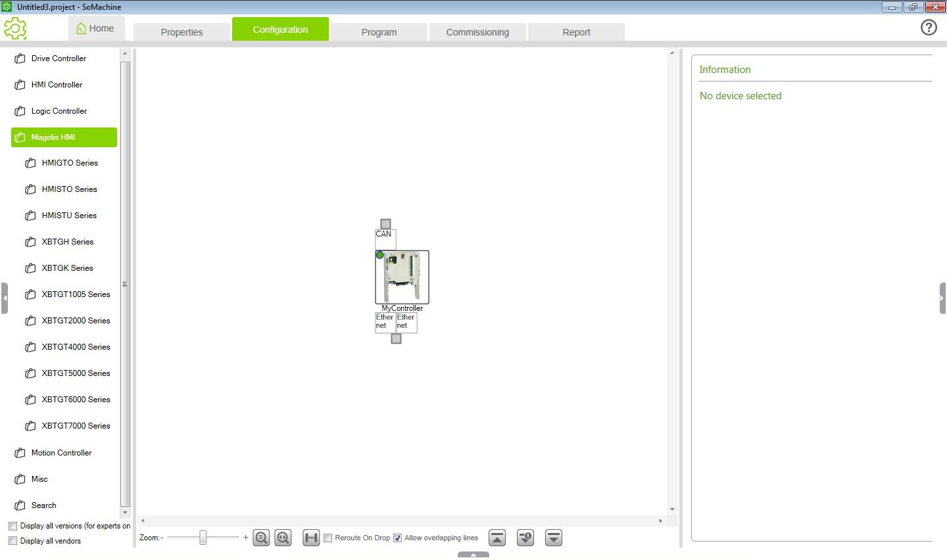Click the folder icon beside Drive Controller
The height and width of the screenshot is (560, 947).
coord(20,58)
